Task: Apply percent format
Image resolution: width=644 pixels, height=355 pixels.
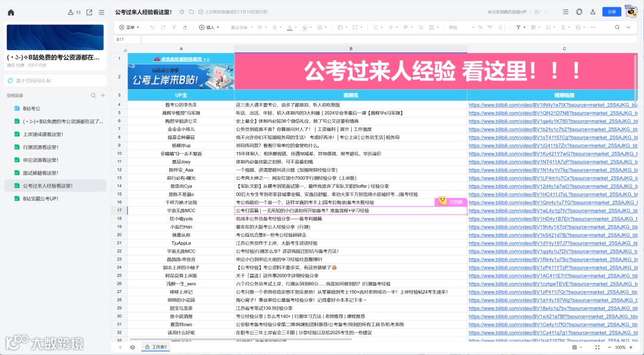Action: 480,27
